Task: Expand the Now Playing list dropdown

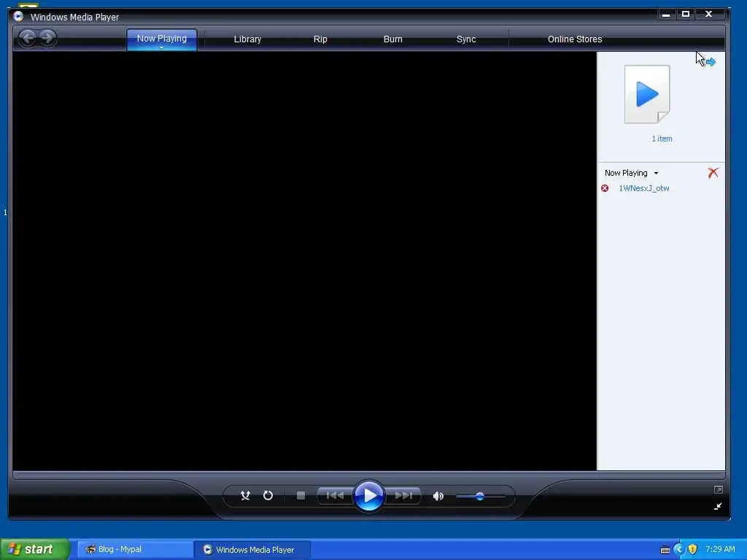Action: (656, 174)
